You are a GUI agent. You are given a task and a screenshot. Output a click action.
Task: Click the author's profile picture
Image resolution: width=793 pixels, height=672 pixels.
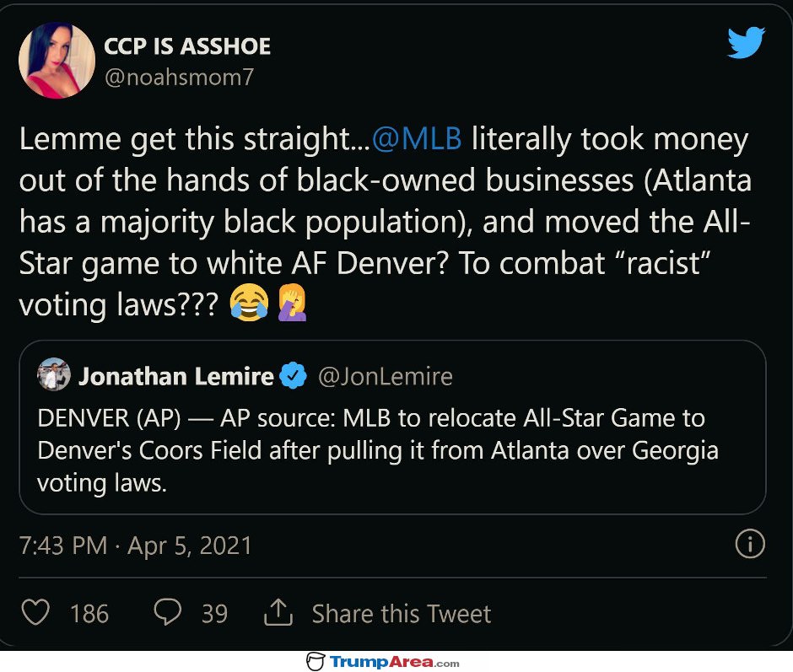pyautogui.click(x=57, y=60)
